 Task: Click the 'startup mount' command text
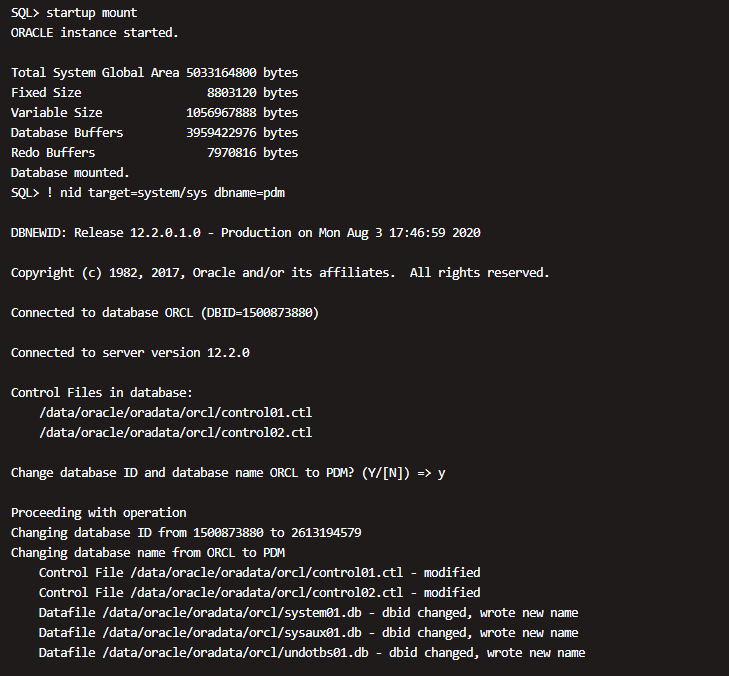coord(92,12)
